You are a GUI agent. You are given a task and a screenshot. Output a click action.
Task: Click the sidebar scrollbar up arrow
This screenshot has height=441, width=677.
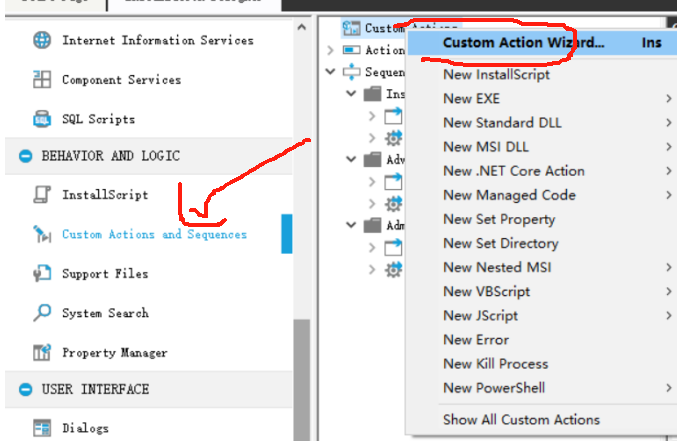302,27
